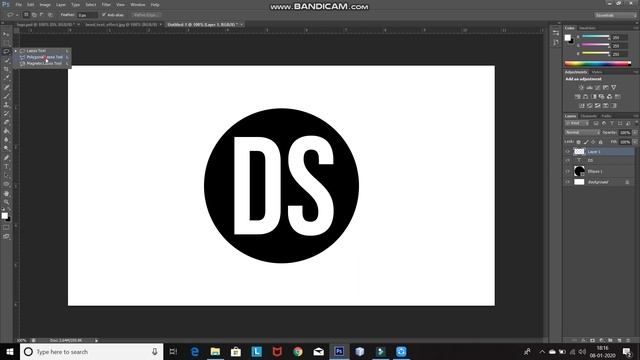640x360 pixels.
Task: Set the foreground color swatch in the Color panel
Action: pos(567,38)
